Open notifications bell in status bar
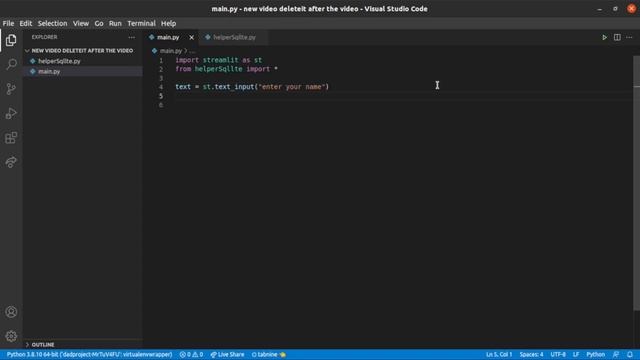 [630, 354]
